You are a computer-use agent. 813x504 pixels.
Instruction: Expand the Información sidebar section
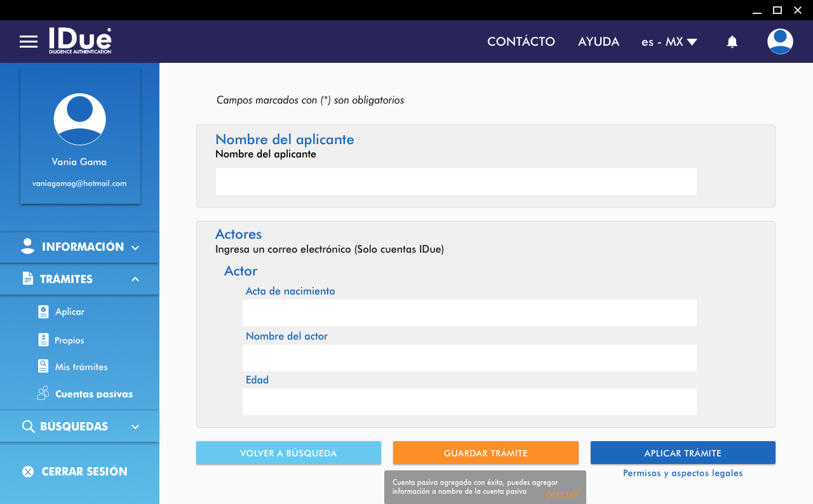coord(79,247)
